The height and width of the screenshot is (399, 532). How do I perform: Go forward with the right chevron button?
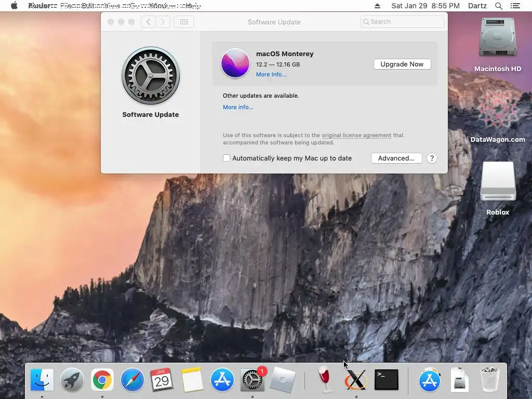coord(163,22)
